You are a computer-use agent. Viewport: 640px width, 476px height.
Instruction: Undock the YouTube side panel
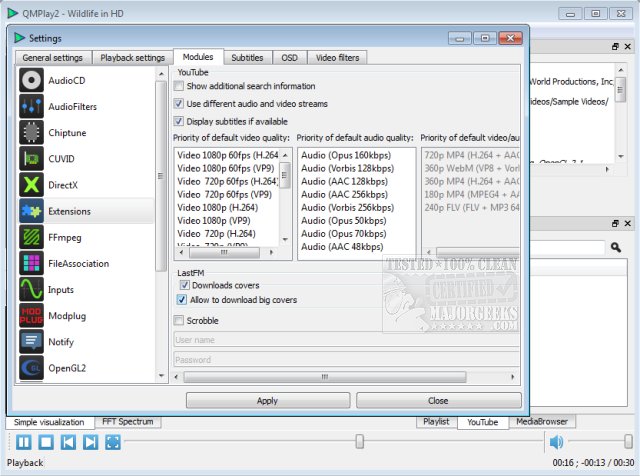[x=615, y=223]
